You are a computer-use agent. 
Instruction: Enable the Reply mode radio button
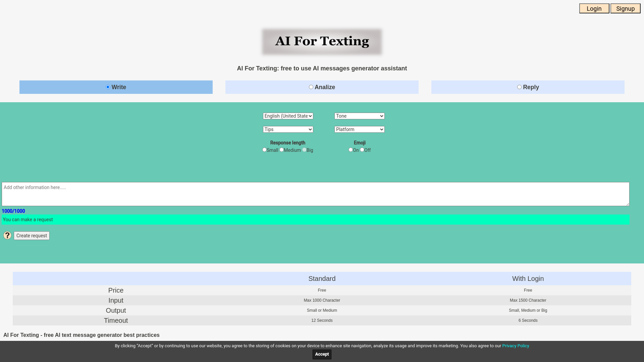point(519,87)
